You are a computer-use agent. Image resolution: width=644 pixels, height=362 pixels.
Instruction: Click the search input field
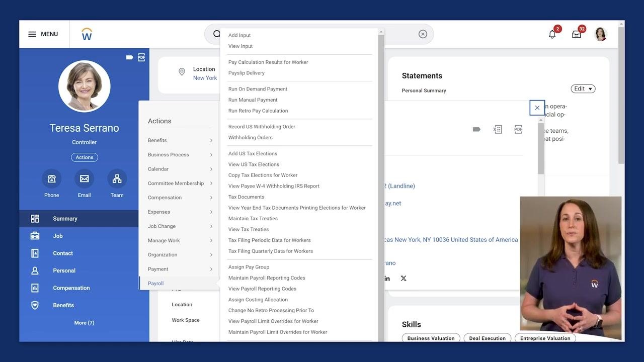pyautogui.click(x=319, y=34)
